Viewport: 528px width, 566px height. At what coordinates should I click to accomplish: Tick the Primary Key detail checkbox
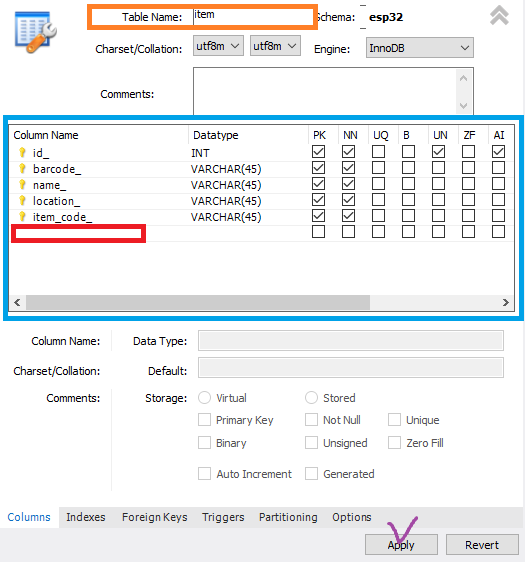[204, 420]
